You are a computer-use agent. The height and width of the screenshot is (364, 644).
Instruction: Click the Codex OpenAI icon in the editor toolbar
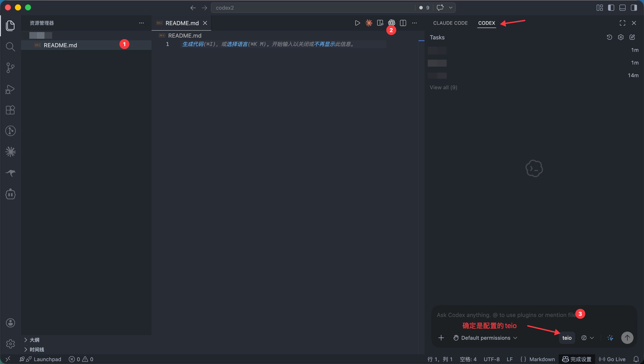pos(391,23)
